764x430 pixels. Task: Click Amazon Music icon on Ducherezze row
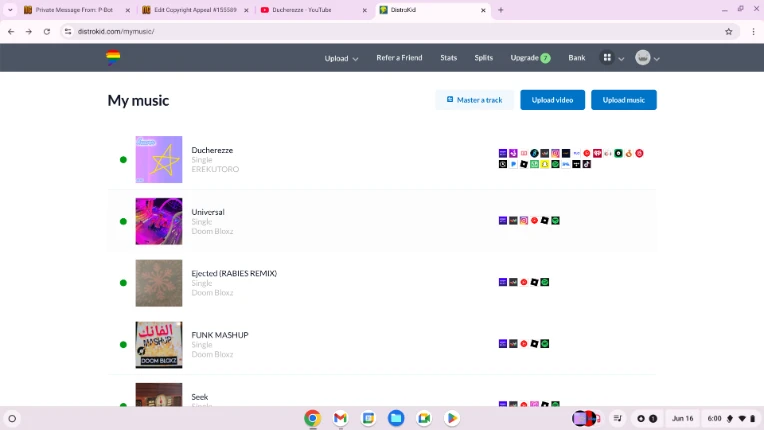pyautogui.click(x=503, y=153)
